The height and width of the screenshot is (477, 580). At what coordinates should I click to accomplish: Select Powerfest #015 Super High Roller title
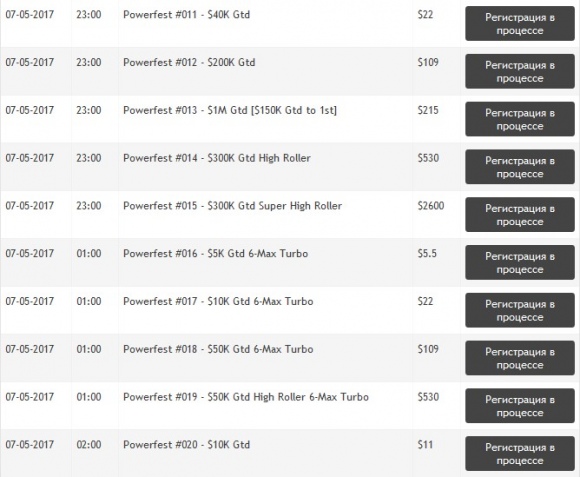tap(232, 206)
